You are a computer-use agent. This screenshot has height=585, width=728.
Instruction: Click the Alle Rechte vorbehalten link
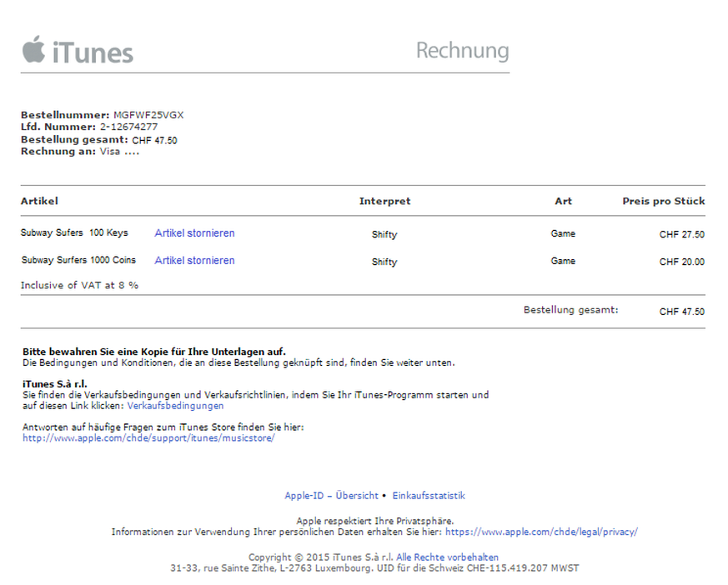tap(447, 557)
